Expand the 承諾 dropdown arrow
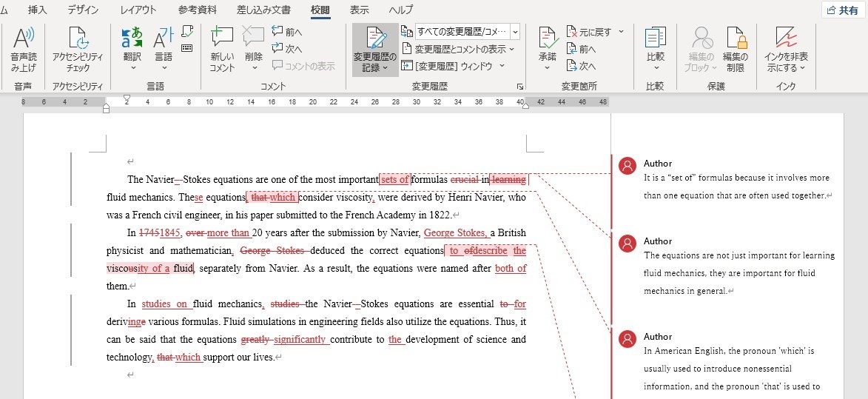This screenshot has width=868, height=399. pos(548,68)
